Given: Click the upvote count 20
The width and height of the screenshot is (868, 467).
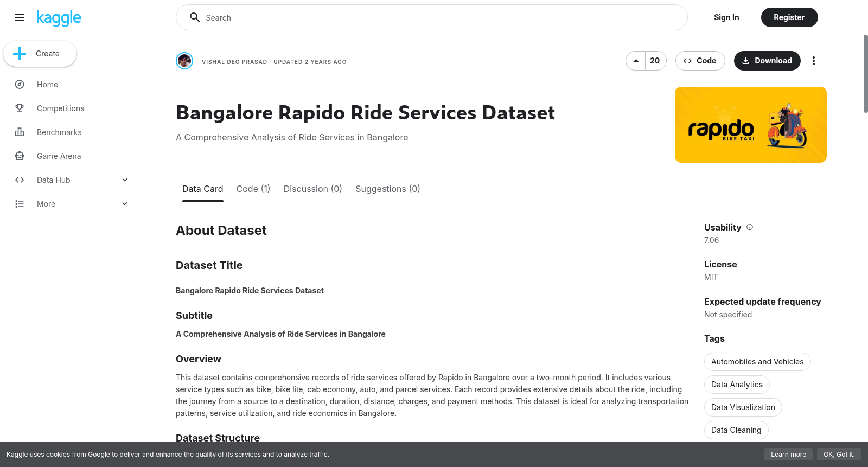Looking at the screenshot, I should (655, 61).
